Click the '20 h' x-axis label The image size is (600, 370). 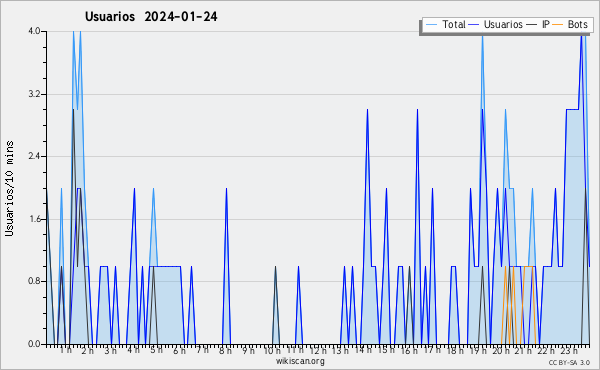[x=501, y=350]
